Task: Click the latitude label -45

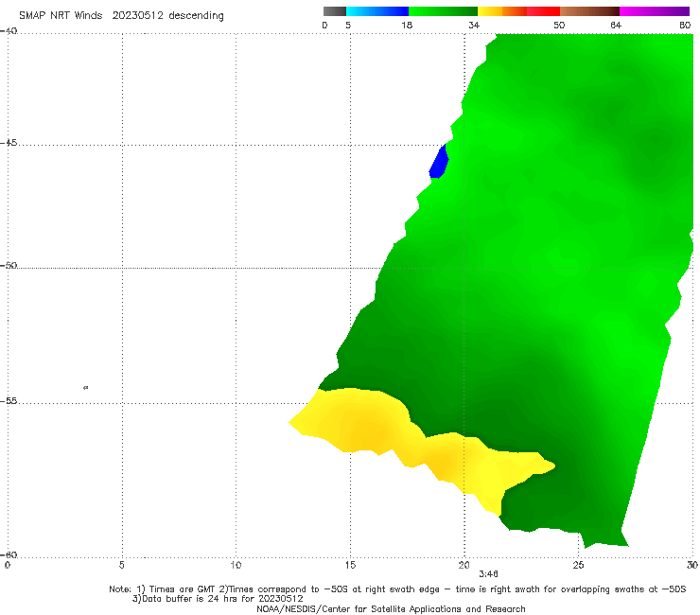Action: pyautogui.click(x=9, y=143)
